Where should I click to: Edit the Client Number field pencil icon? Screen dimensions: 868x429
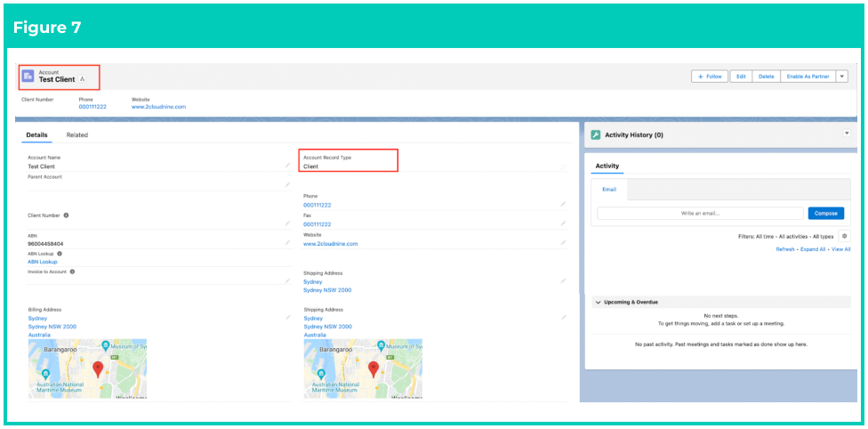pyautogui.click(x=287, y=223)
